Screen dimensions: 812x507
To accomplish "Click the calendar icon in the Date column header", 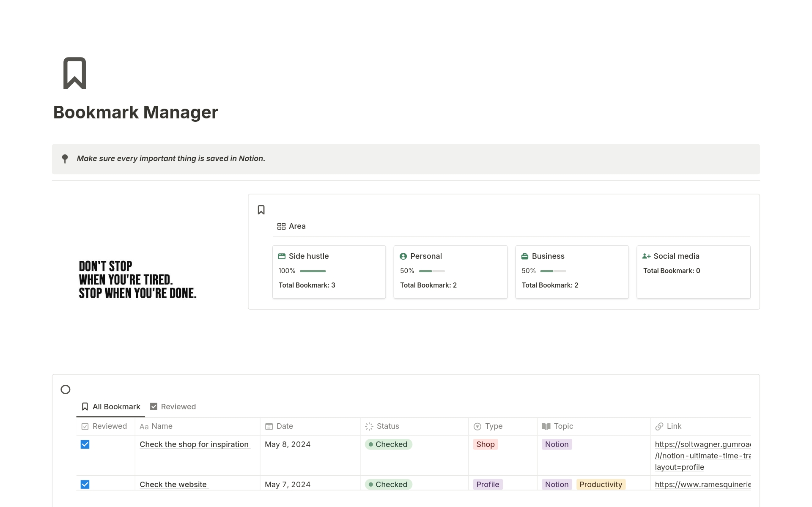I will click(269, 426).
